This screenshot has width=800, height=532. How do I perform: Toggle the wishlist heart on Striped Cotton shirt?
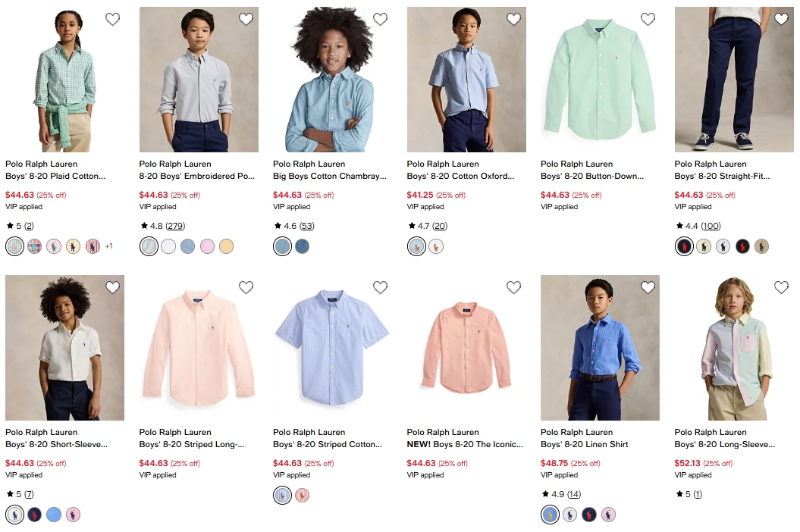pyautogui.click(x=380, y=288)
